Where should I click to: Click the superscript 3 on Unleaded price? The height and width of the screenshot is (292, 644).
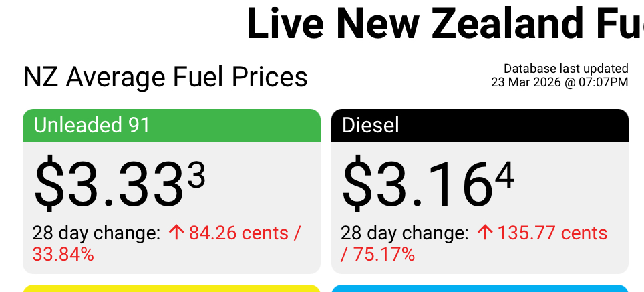point(196,176)
